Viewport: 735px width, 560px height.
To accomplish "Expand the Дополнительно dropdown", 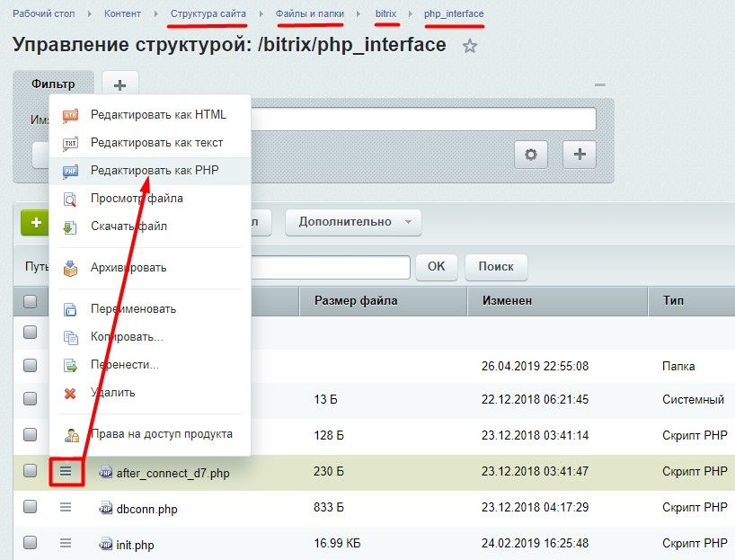I will [352, 222].
